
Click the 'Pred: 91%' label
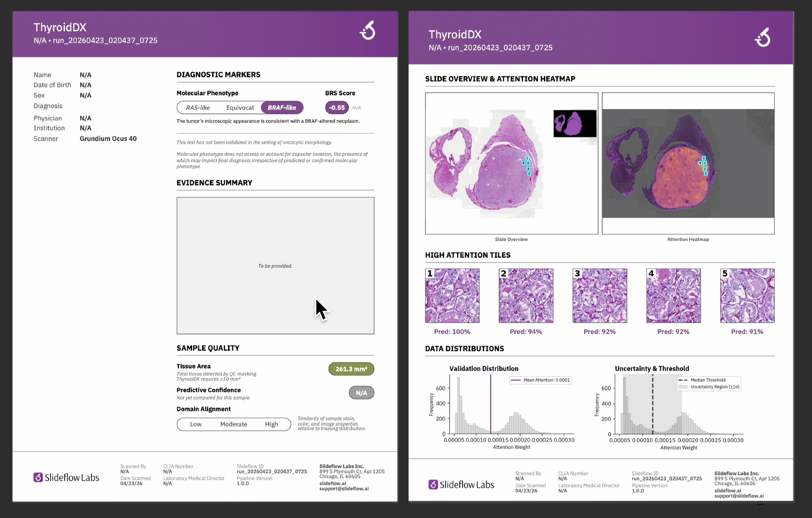coord(747,332)
